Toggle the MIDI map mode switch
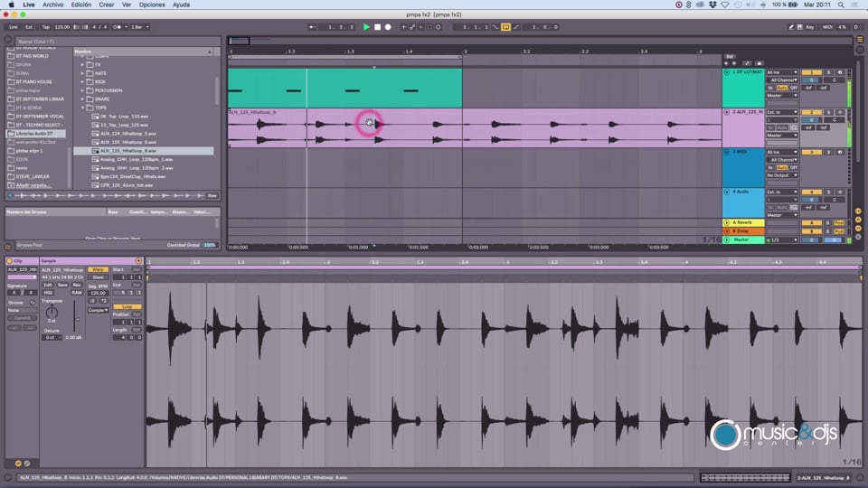This screenshot has width=868, height=488. click(827, 26)
